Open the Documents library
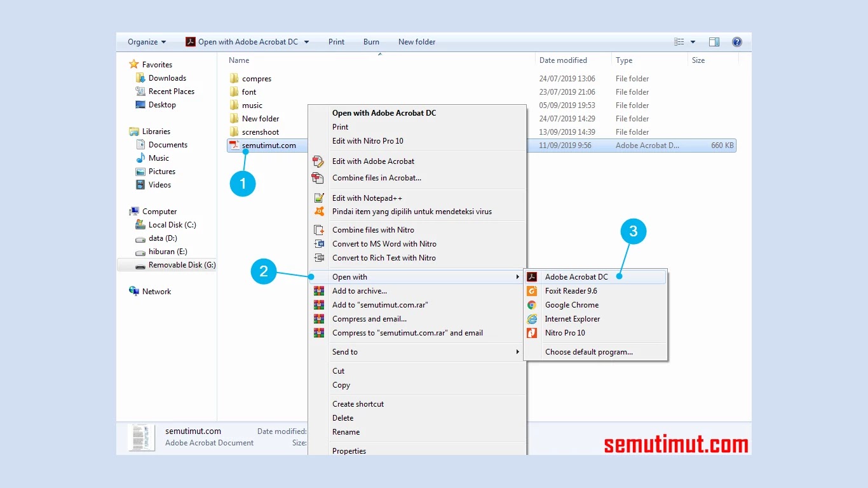868x488 pixels. click(168, 145)
